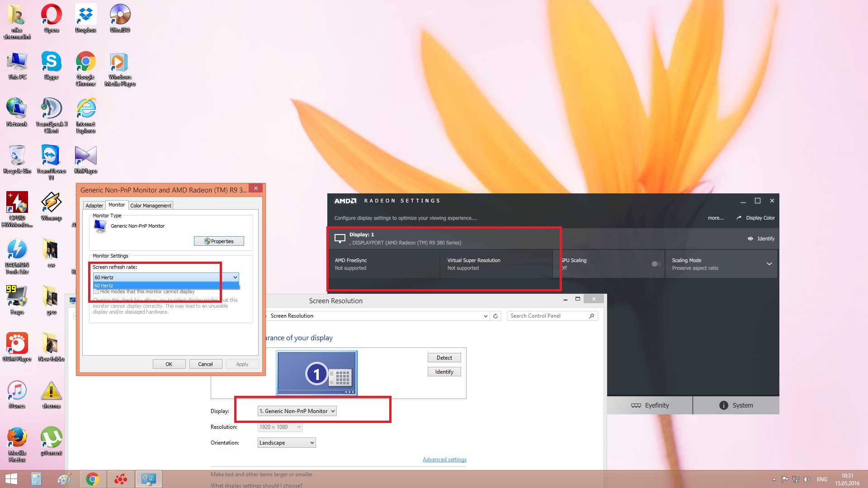Screen dimensions: 868x488
Task: Open the Display Generic Non-PnP Monitor dropdown
Action: pos(297,411)
